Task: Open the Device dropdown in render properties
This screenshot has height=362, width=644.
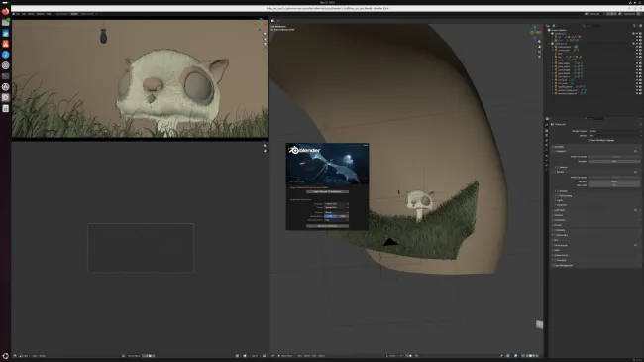Action: (x=615, y=135)
